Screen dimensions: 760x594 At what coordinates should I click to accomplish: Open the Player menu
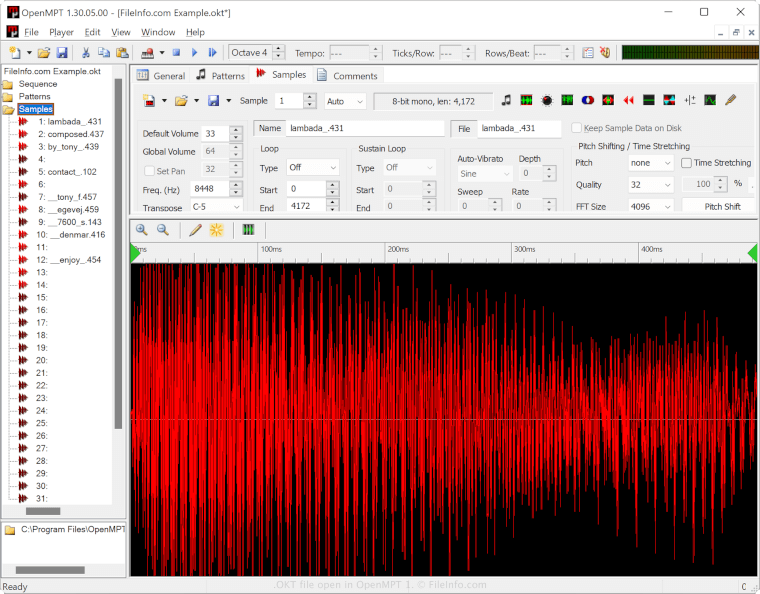click(61, 32)
